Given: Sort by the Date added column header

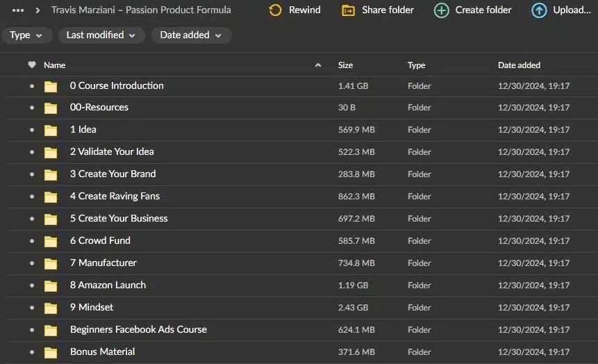Looking at the screenshot, I should [519, 65].
